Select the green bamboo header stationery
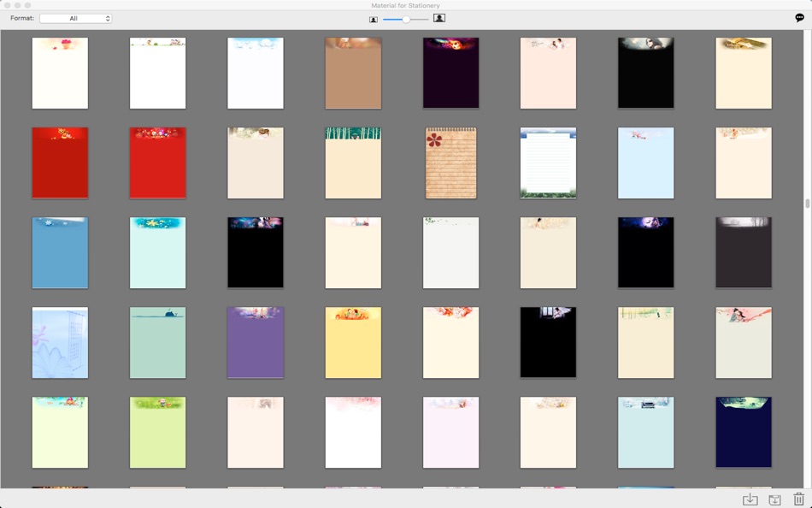The height and width of the screenshot is (508, 812). tap(353, 162)
